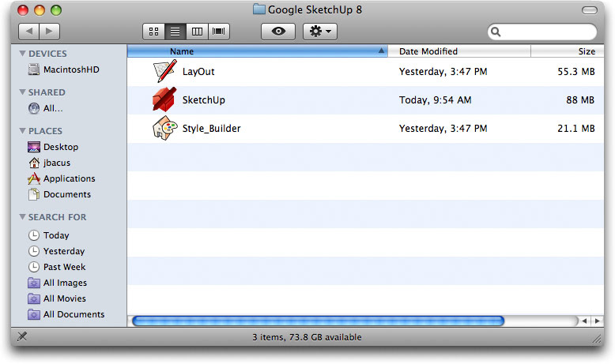
Task: Open the SketchUp red house icon
Action: [x=164, y=99]
